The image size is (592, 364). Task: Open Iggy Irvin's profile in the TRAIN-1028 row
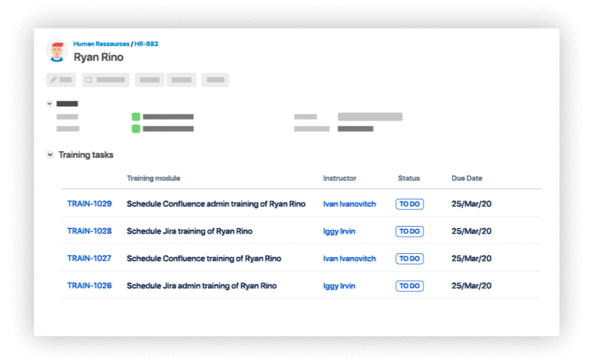click(339, 231)
